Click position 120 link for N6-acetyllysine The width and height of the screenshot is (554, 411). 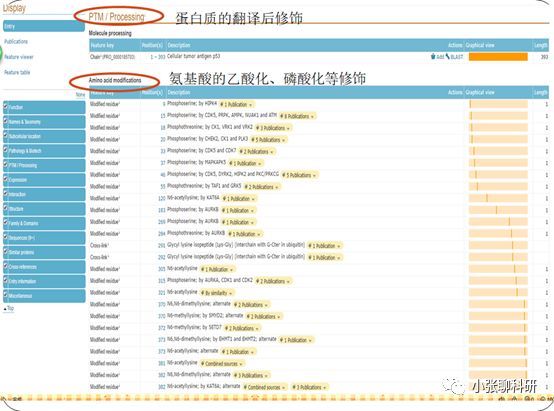[161, 198]
